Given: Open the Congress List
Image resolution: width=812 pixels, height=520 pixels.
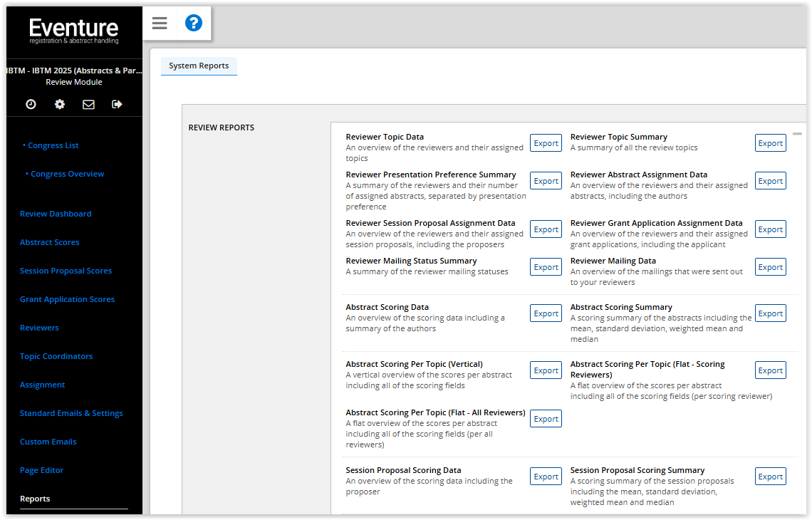Looking at the screenshot, I should point(52,145).
